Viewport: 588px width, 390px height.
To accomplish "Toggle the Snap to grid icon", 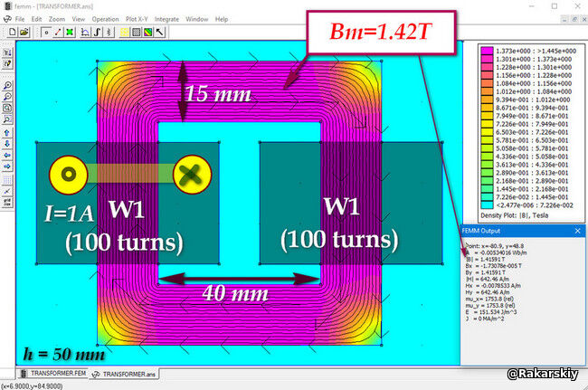I will tap(7, 191).
